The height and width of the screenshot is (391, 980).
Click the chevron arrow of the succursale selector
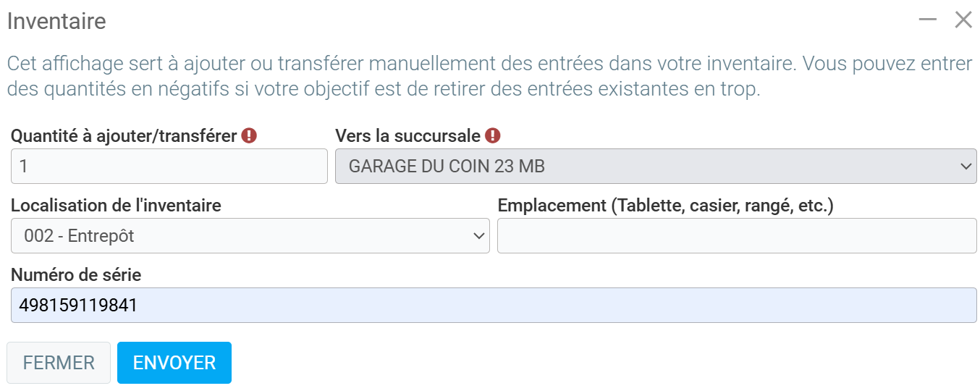point(966,167)
